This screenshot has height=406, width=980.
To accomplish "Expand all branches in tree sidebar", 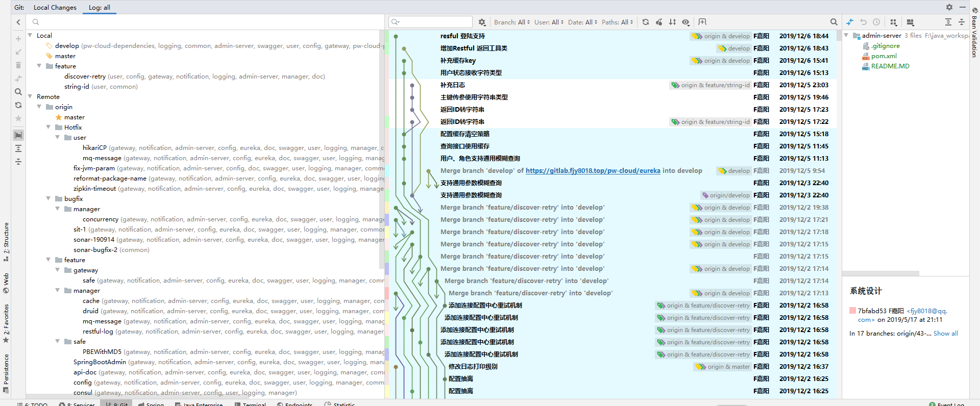I will (x=18, y=148).
